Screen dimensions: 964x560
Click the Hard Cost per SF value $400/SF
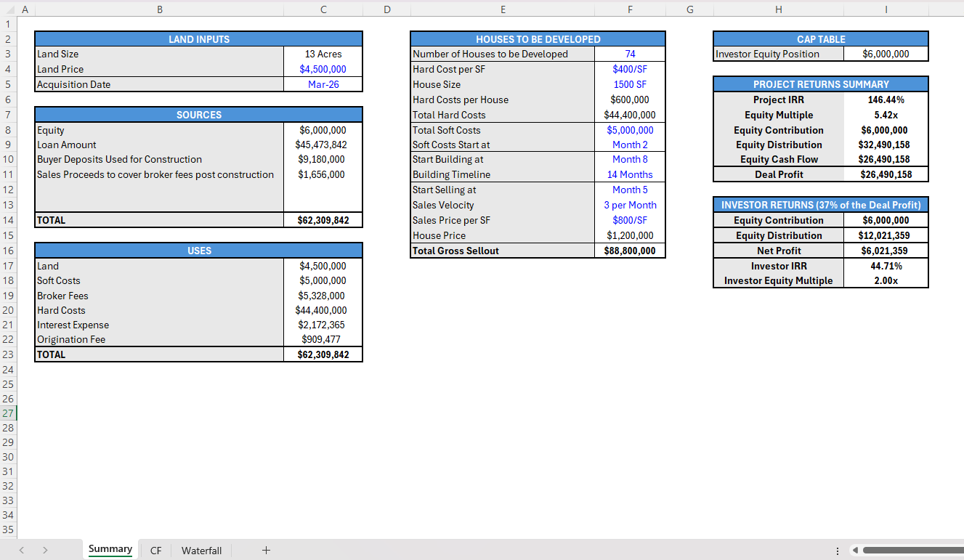[630, 69]
